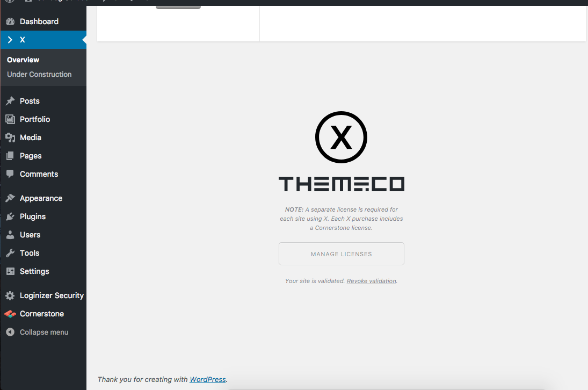588x390 pixels.
Task: Click the Posts pushpin icon
Action: 10,101
